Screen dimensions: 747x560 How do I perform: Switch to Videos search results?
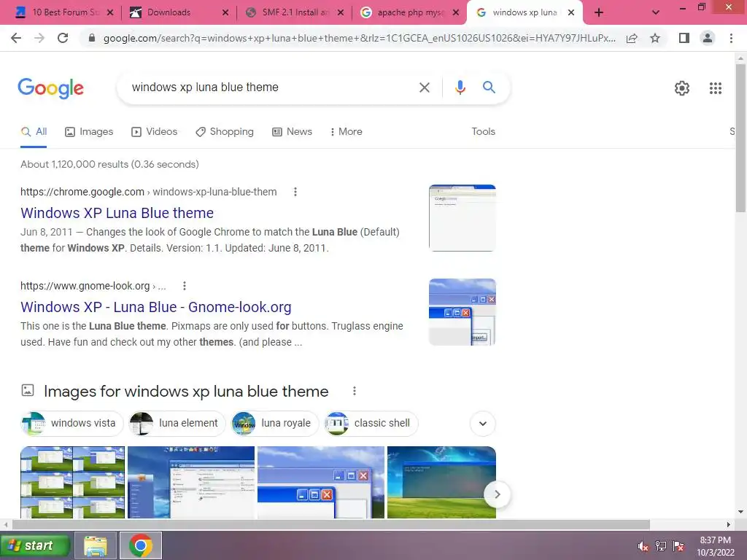point(155,132)
